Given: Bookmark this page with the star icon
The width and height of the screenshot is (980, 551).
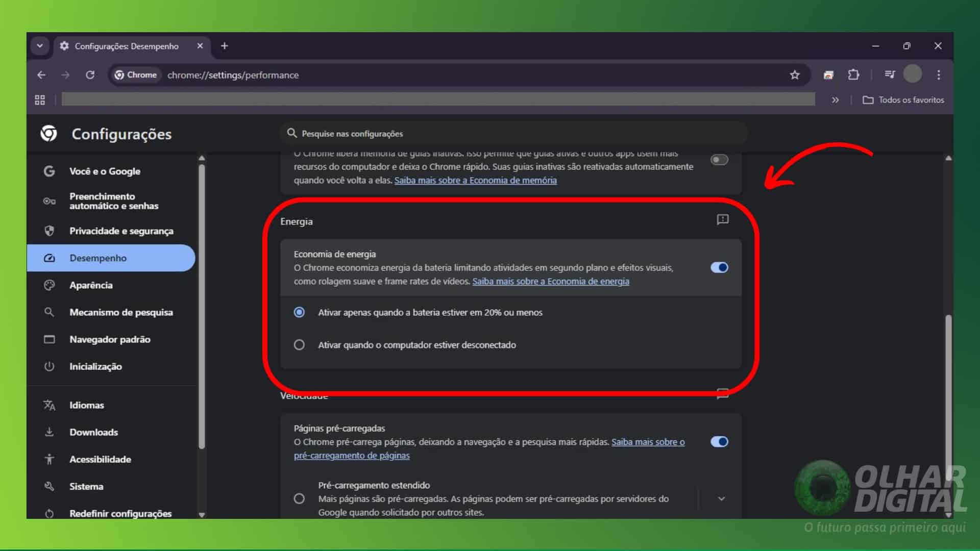Looking at the screenshot, I should 795,75.
